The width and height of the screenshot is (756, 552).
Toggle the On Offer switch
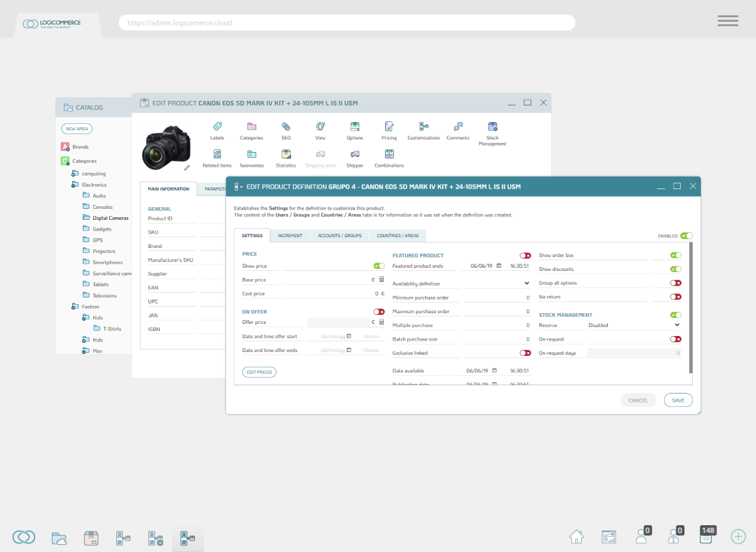[x=379, y=312]
